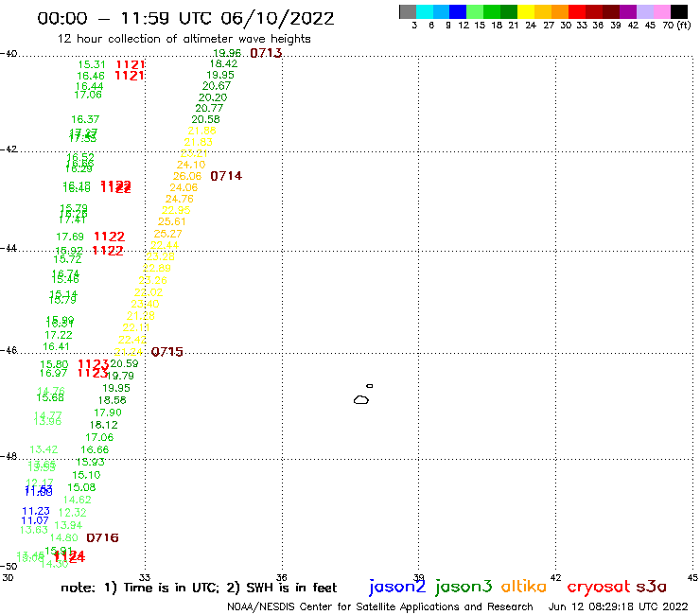This screenshot has height=615, width=700.
Task: Click the '00:00 – 11:59 UTC 06/10/2022' title
Action: click(185, 19)
